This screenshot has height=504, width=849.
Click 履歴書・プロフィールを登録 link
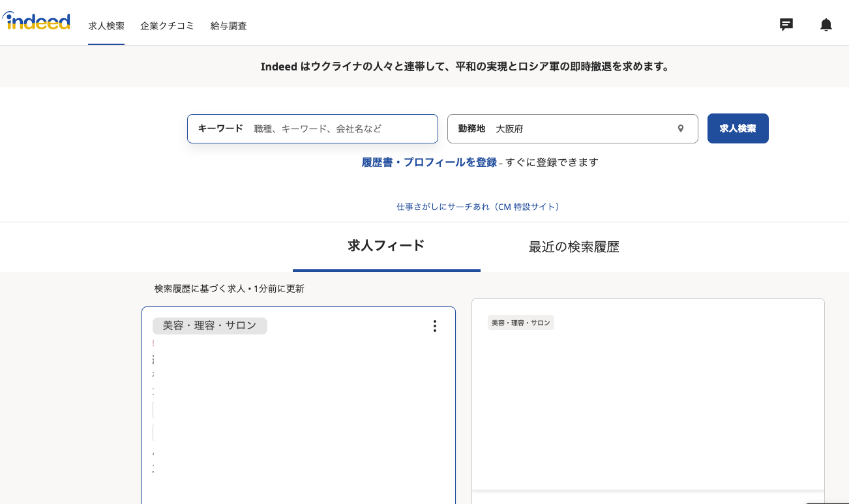429,162
